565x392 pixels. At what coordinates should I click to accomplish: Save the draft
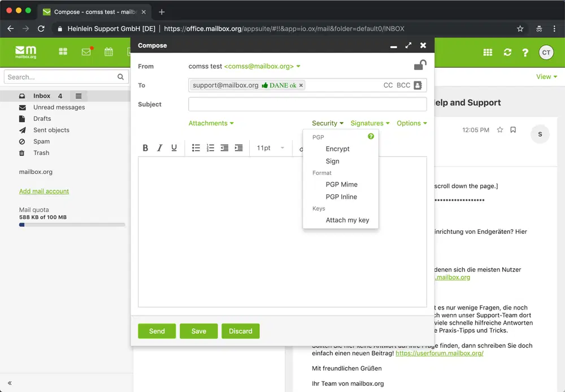tap(198, 331)
